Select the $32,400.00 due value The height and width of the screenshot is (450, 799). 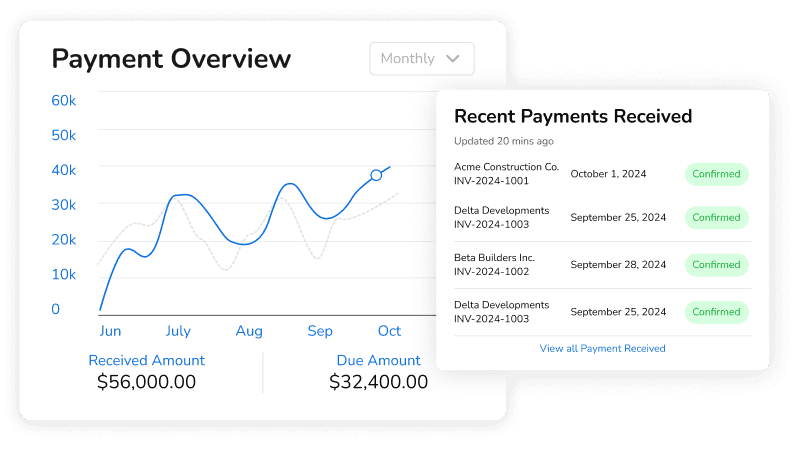[378, 382]
